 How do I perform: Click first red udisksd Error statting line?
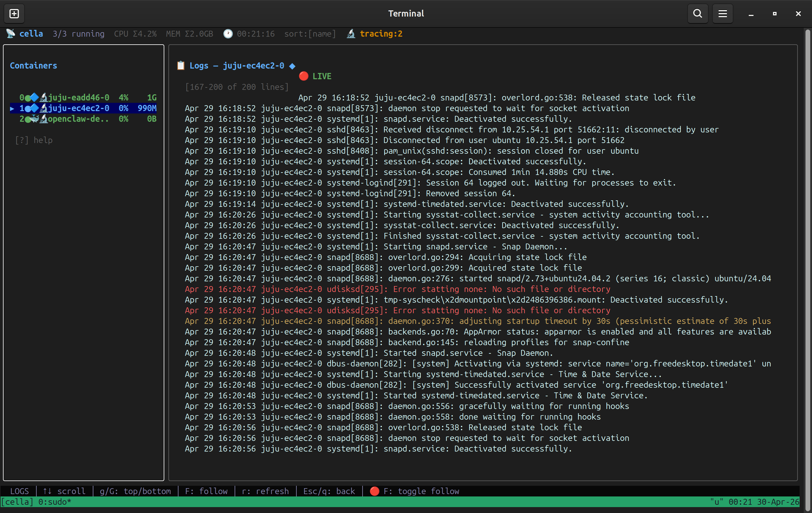(x=397, y=289)
